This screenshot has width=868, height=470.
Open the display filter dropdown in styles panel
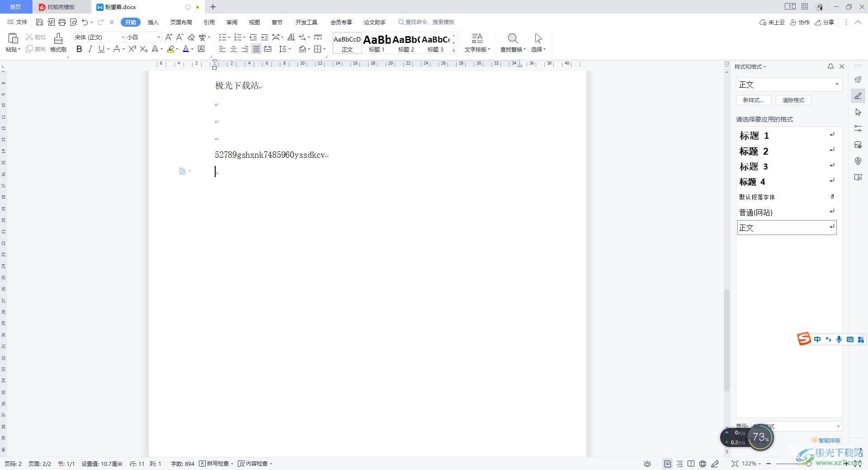coord(796,426)
